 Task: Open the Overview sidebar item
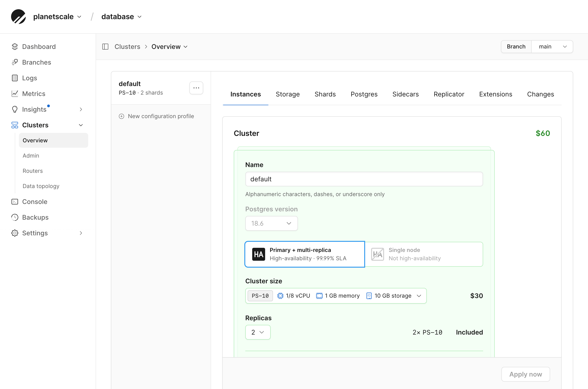pyautogui.click(x=53, y=141)
